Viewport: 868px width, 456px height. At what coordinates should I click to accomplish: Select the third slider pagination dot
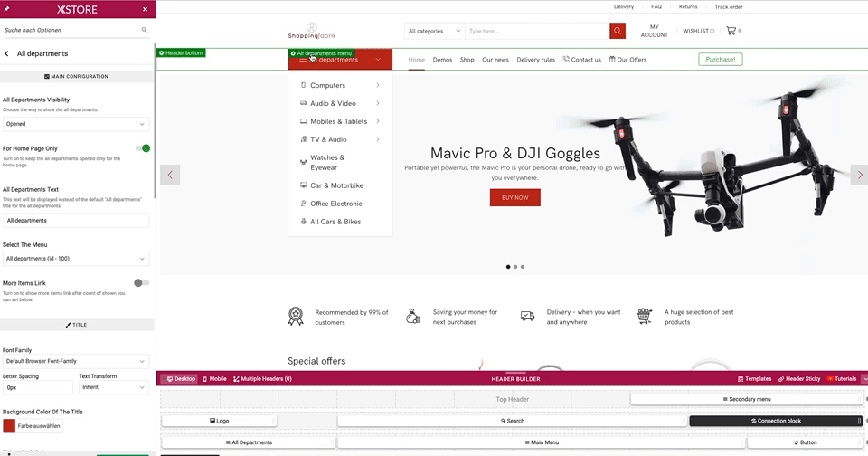(x=523, y=267)
